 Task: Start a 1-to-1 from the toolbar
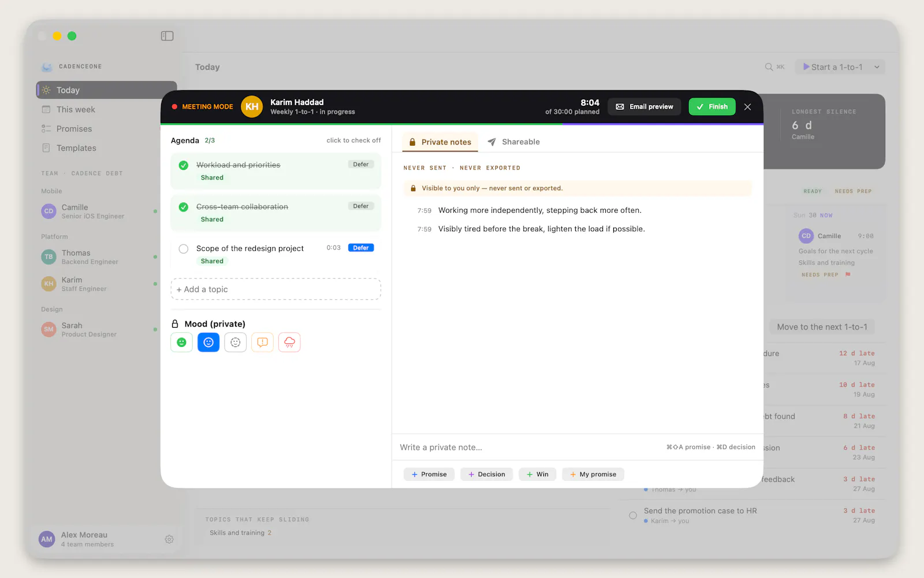(x=833, y=67)
